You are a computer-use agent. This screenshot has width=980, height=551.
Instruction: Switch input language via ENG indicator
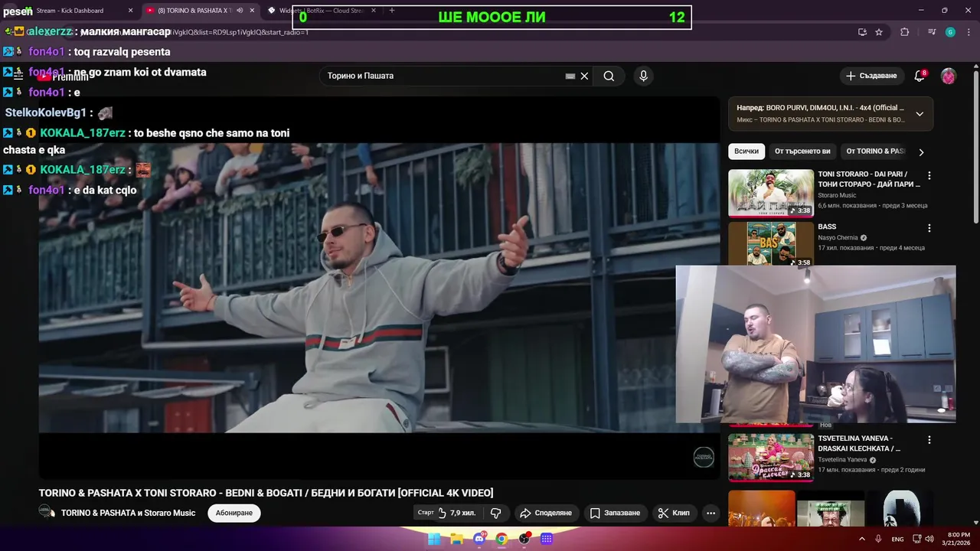tap(897, 539)
